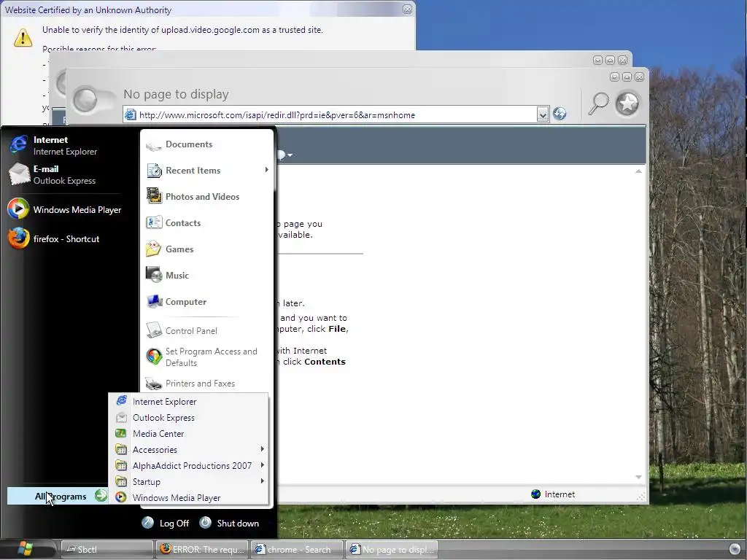Click the browser address bar URL field
The image size is (747, 560).
[336, 114]
